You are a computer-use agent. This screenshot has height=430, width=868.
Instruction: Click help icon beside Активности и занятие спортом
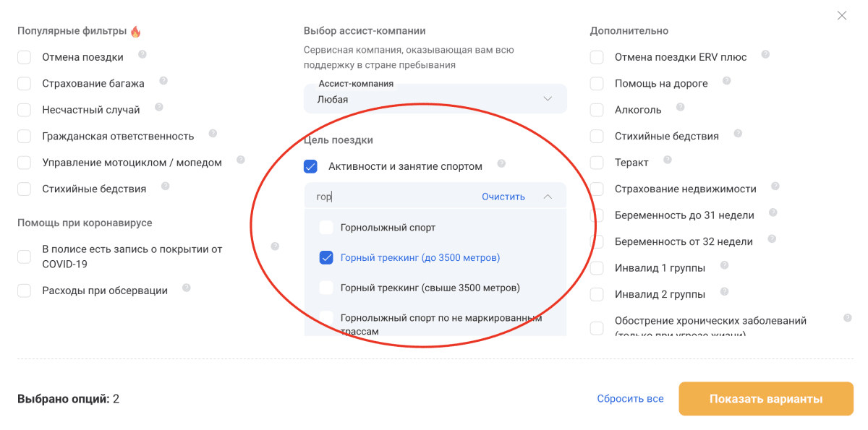501,164
